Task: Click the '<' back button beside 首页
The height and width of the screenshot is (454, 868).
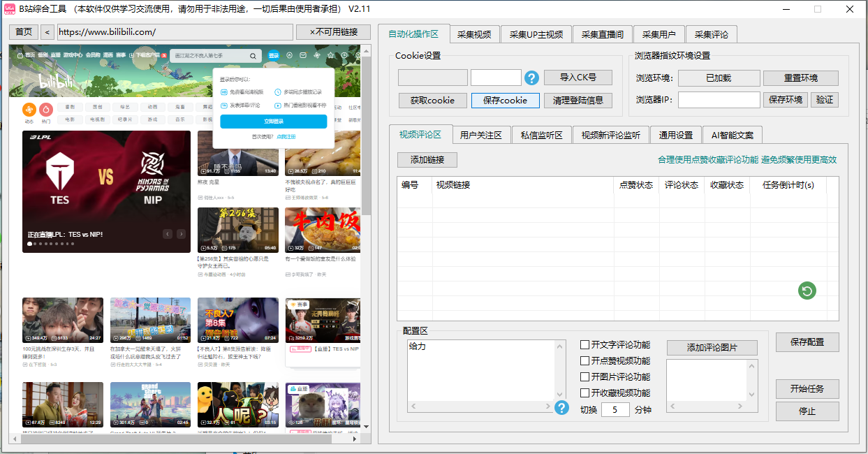Action: click(x=47, y=32)
